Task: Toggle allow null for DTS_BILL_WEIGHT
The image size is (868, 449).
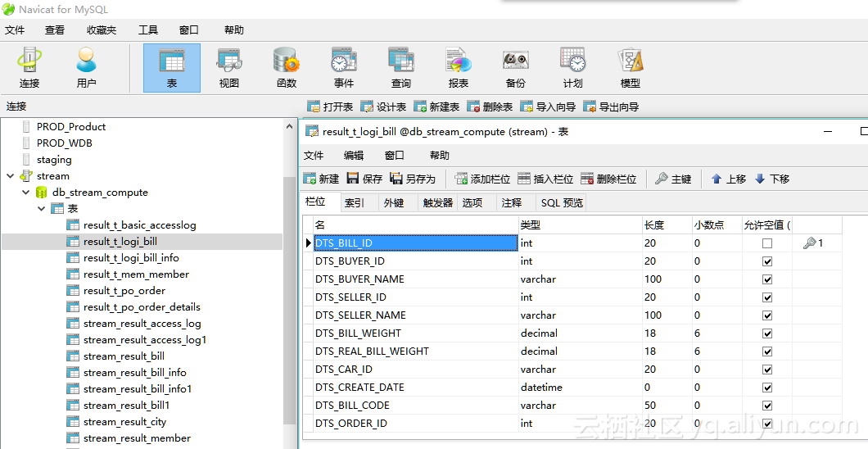Action: tap(766, 333)
